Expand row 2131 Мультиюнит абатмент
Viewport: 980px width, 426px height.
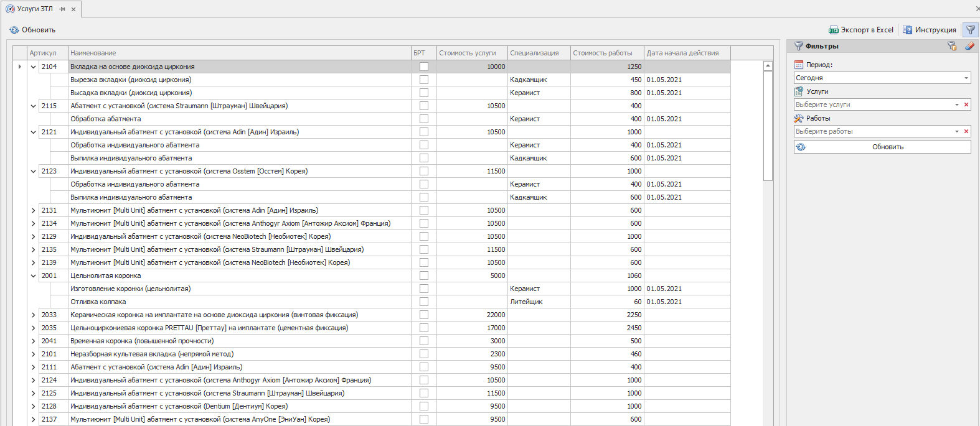tap(34, 210)
